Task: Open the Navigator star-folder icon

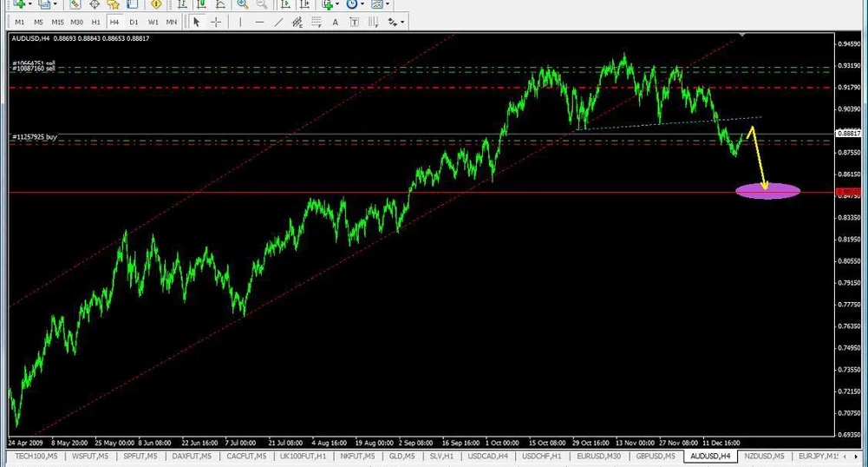Action: [113, 3]
